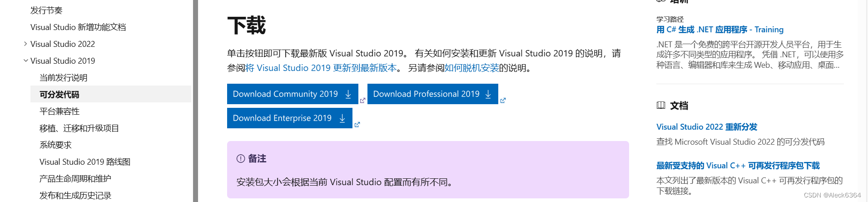
Task: Click the 文档 book icon
Action: tap(661, 106)
